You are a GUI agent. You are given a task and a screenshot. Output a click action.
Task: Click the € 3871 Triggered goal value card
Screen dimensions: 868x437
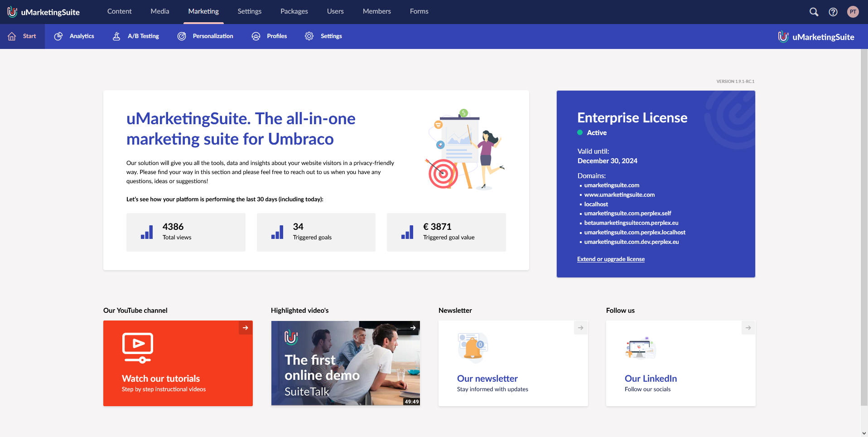point(446,232)
